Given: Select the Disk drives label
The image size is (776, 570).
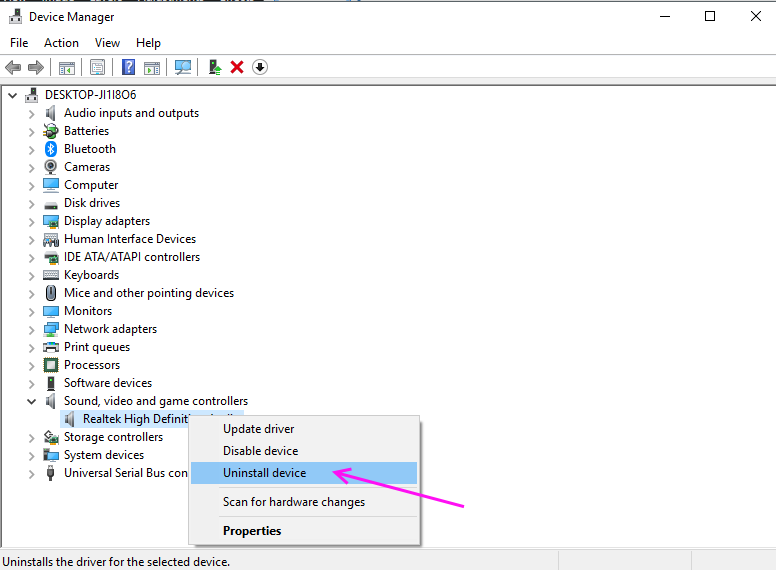Looking at the screenshot, I should point(92,203).
